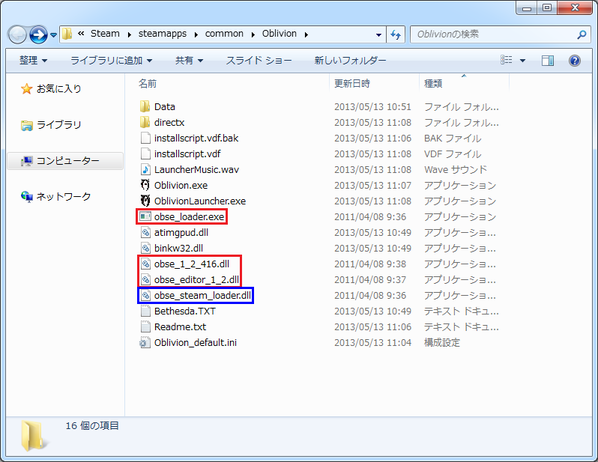Sort by the 種類 column header

[433, 83]
